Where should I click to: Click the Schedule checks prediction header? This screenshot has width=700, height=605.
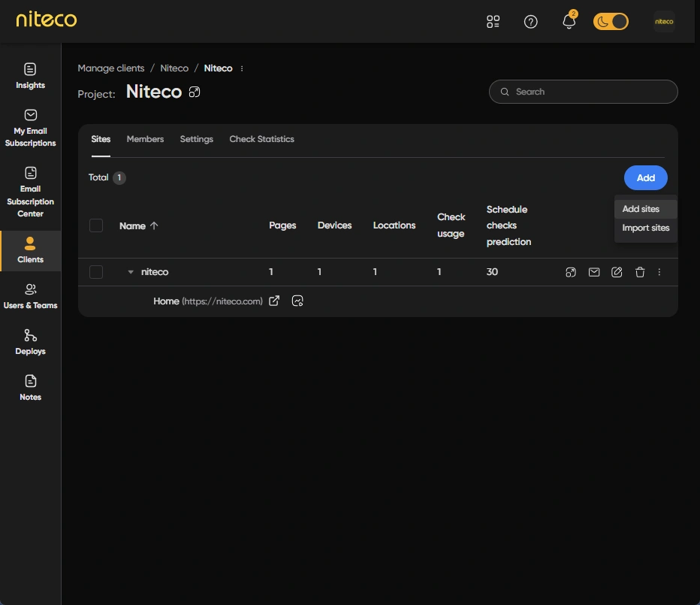coord(508,225)
